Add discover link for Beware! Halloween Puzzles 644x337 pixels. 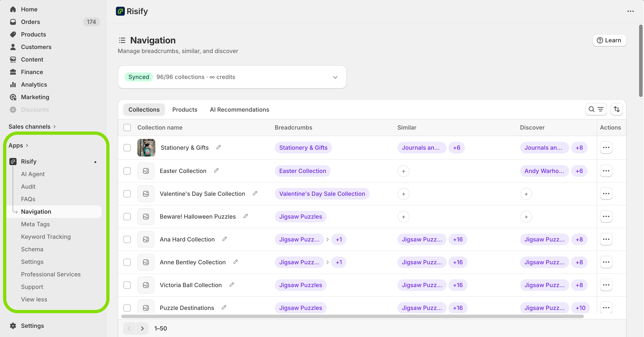click(526, 217)
